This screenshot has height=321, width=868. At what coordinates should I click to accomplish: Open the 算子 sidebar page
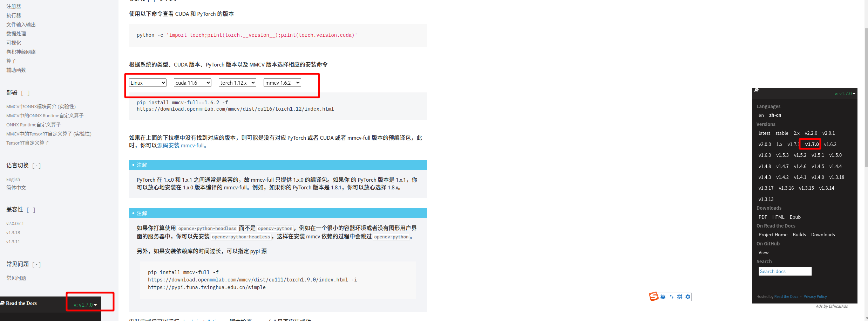point(11,61)
